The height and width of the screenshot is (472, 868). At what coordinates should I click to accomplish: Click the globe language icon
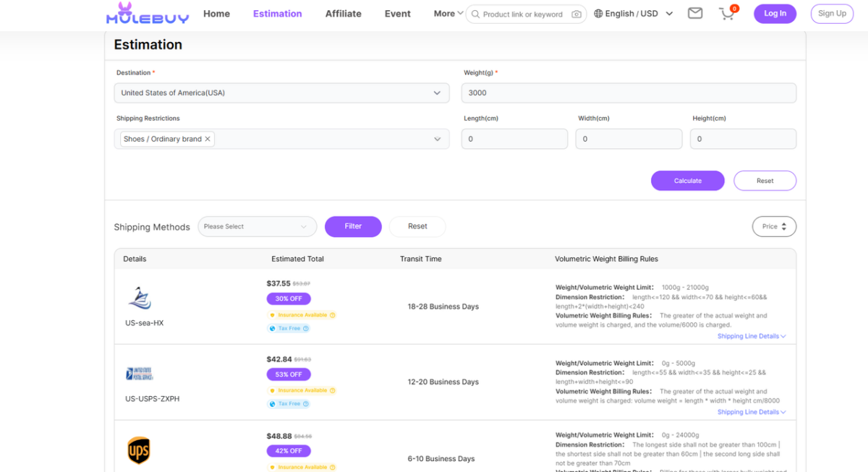598,14
